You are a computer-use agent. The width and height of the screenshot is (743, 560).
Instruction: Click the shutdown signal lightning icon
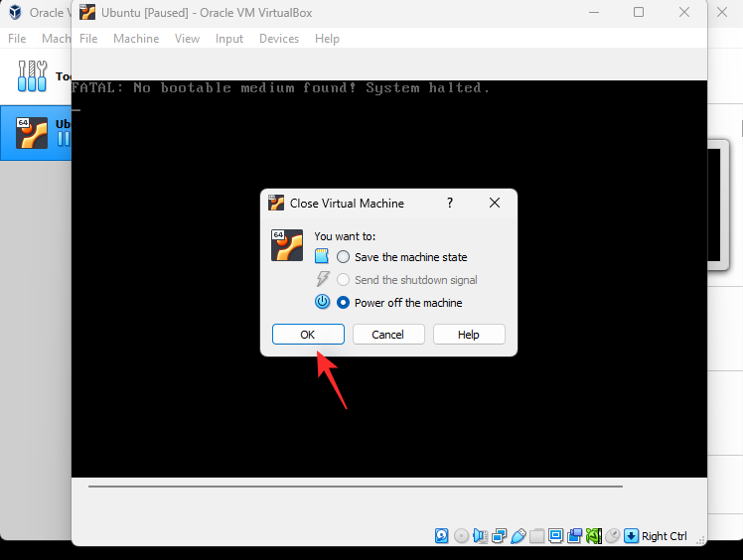(323, 279)
